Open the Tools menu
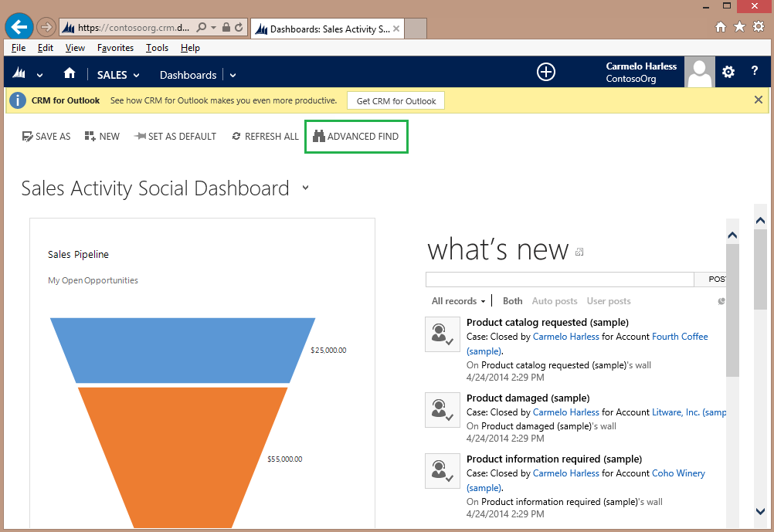 click(157, 48)
